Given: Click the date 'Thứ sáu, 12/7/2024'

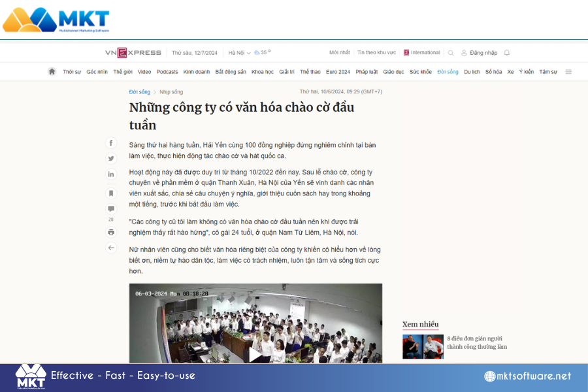Looking at the screenshot, I should point(194,53).
